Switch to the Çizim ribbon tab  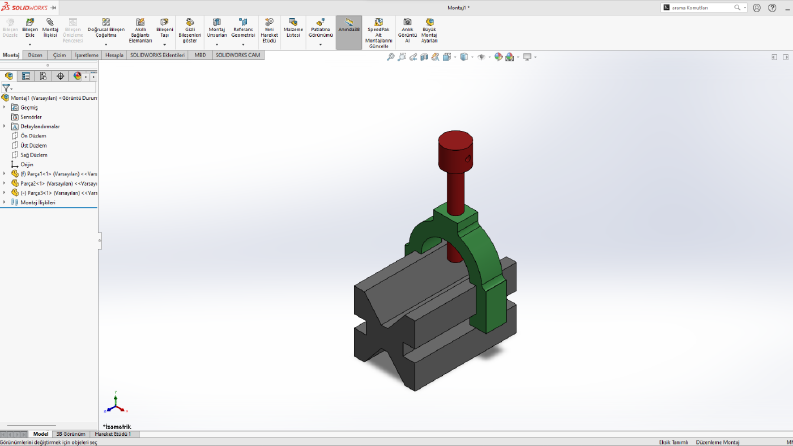pyautogui.click(x=60, y=55)
